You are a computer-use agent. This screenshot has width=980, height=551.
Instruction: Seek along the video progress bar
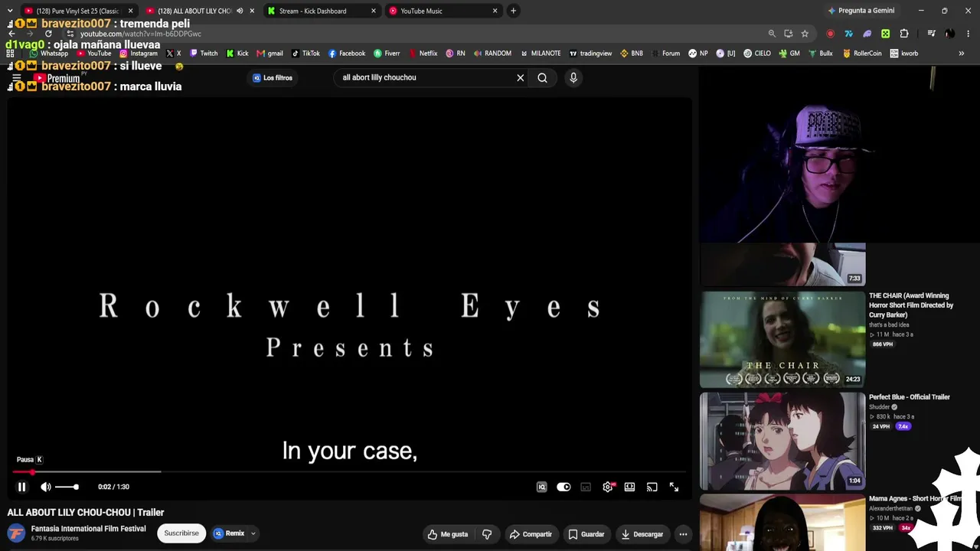click(349, 472)
